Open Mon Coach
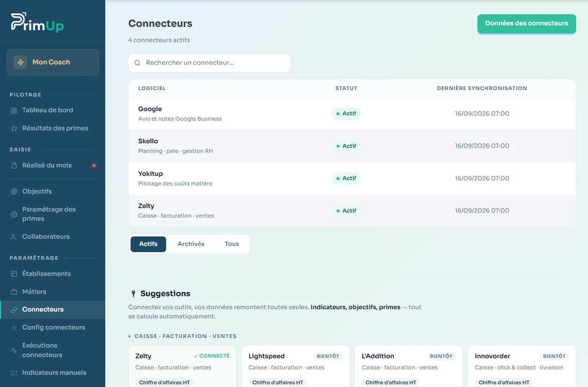Screen dimensions: 588x387 [x=53, y=62]
